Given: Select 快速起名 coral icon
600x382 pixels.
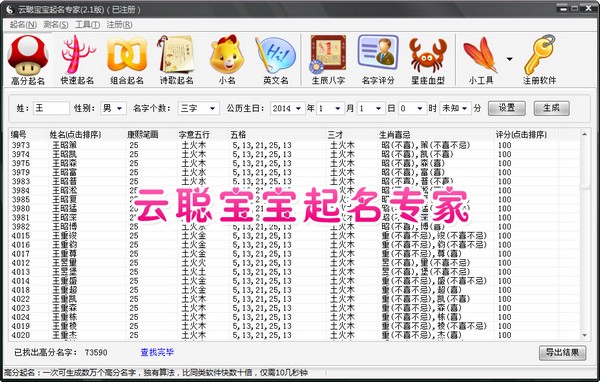Looking at the screenshot, I should click(x=77, y=60).
